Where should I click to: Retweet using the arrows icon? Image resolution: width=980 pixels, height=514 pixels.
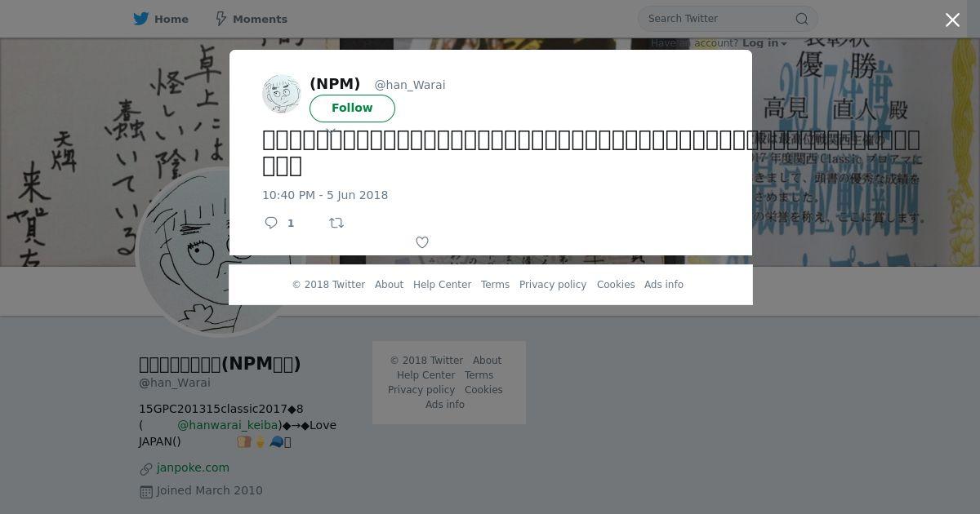tap(336, 223)
